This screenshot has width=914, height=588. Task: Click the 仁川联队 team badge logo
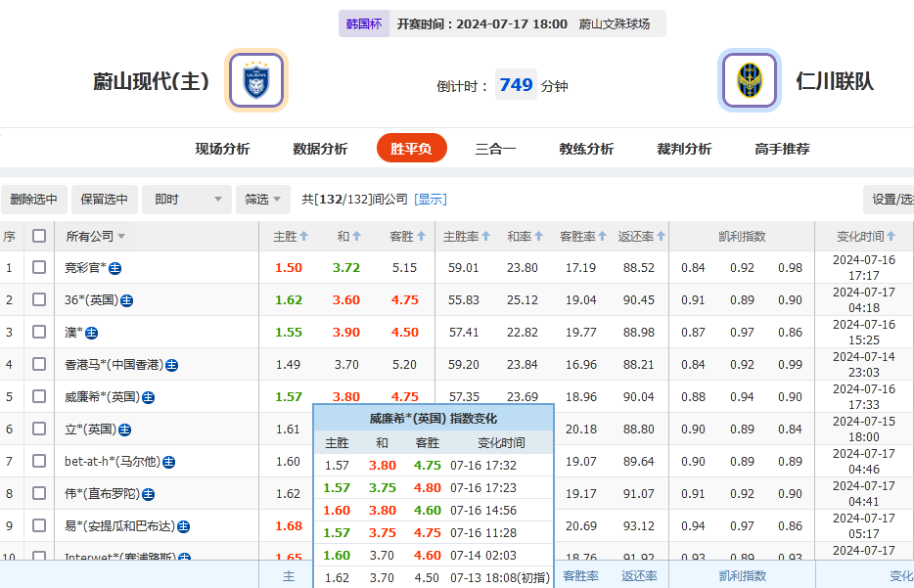point(749,80)
